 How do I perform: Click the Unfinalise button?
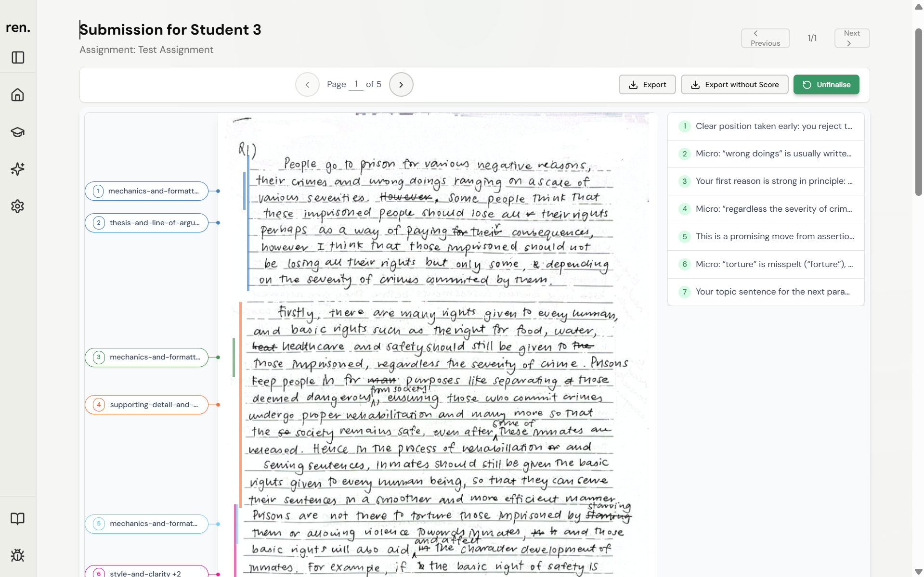[826, 85]
